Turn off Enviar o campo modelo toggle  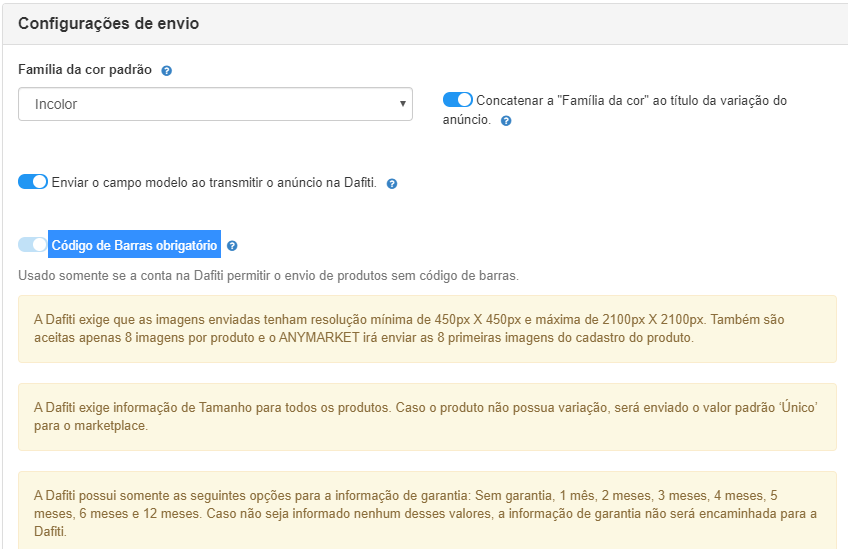pos(33,182)
